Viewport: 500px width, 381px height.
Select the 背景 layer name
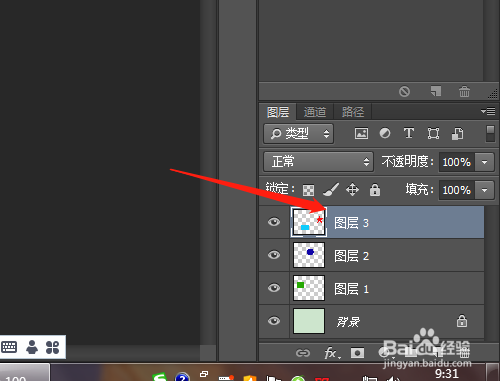click(x=348, y=322)
